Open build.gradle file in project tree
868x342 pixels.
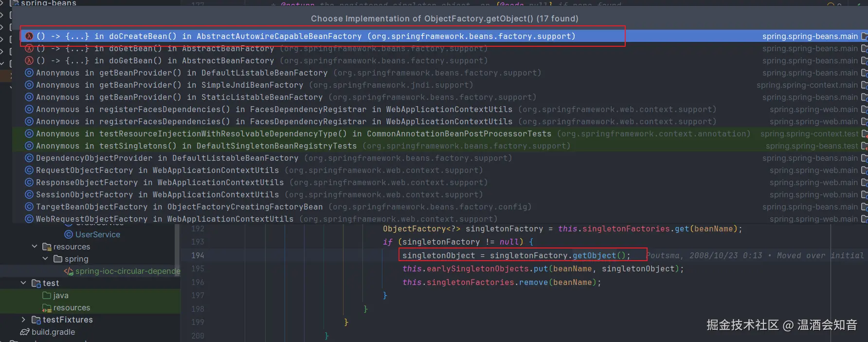coord(53,332)
